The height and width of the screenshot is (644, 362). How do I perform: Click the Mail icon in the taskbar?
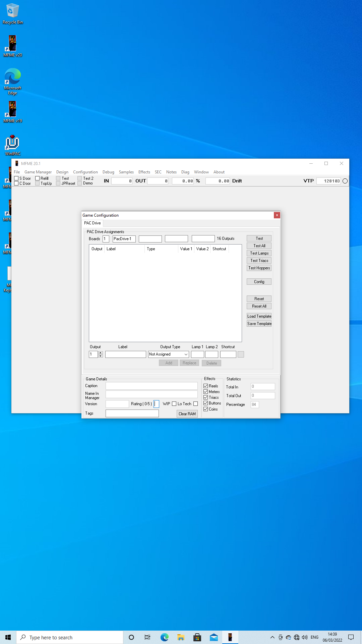click(214, 637)
